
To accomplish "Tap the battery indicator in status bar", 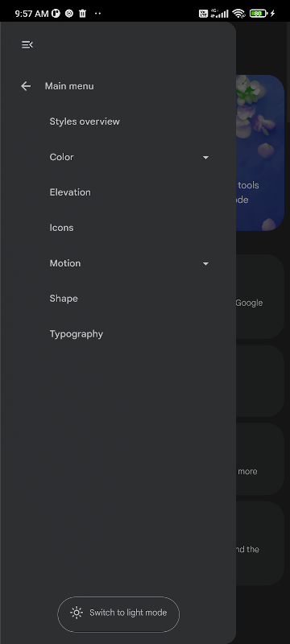I will click(258, 13).
